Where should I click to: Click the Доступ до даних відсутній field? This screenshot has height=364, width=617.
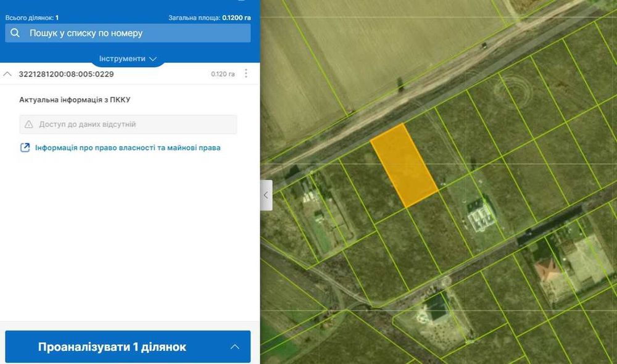pos(128,125)
